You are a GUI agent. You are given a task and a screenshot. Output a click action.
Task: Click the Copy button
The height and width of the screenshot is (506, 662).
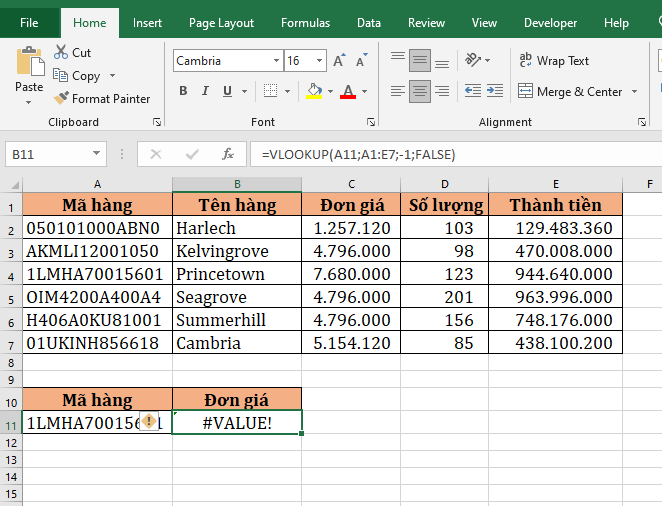pyautogui.click(x=78, y=76)
